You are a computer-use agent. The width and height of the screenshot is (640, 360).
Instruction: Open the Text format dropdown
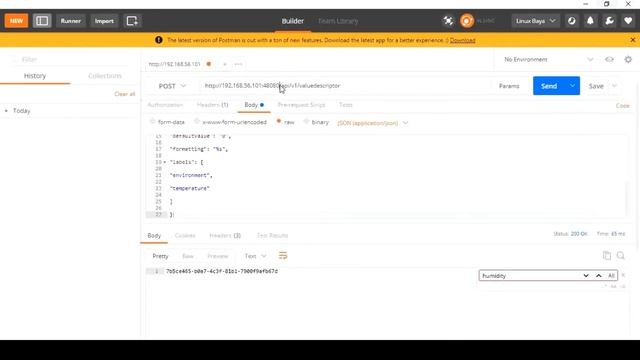click(x=256, y=256)
